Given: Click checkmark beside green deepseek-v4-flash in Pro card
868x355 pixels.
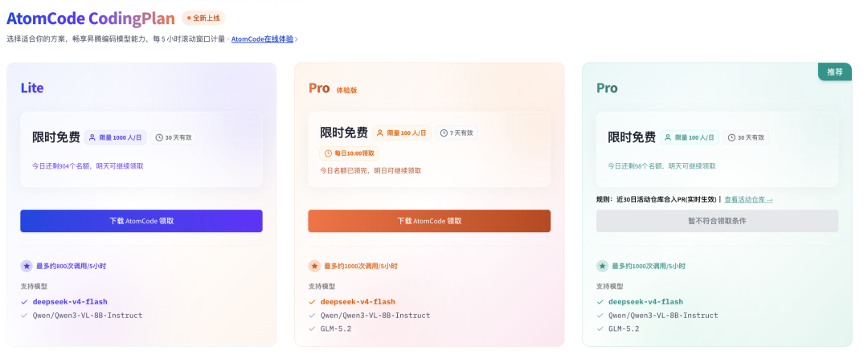Looking at the screenshot, I should click(600, 302).
